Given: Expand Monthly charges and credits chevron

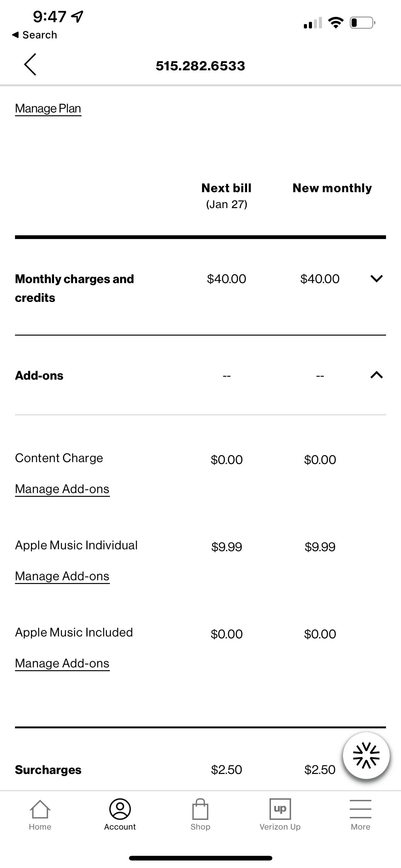Looking at the screenshot, I should pos(376,279).
